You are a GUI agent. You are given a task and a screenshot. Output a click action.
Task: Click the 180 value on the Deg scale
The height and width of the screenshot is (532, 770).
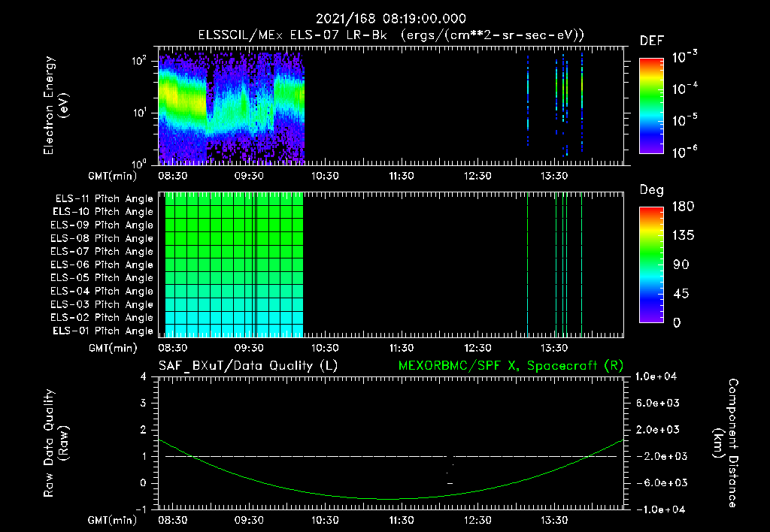(683, 206)
